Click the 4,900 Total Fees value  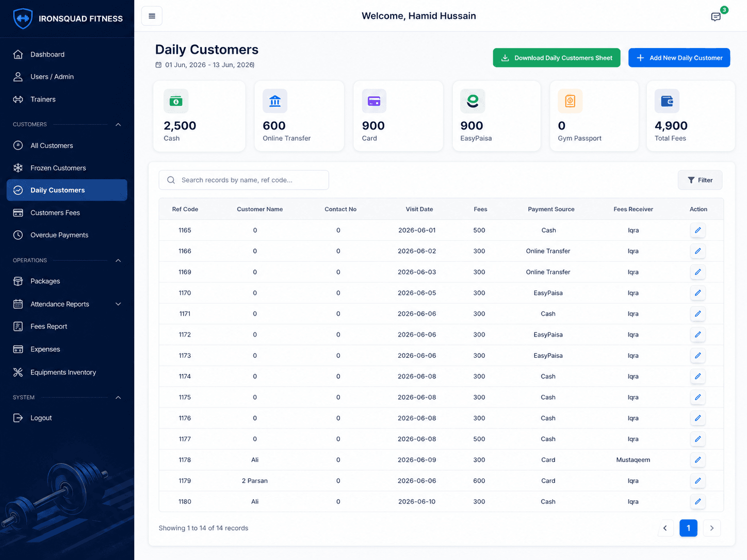[x=671, y=126]
